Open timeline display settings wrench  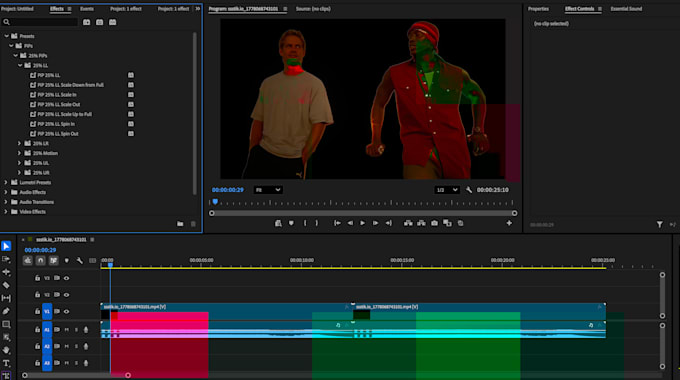[x=79, y=260]
